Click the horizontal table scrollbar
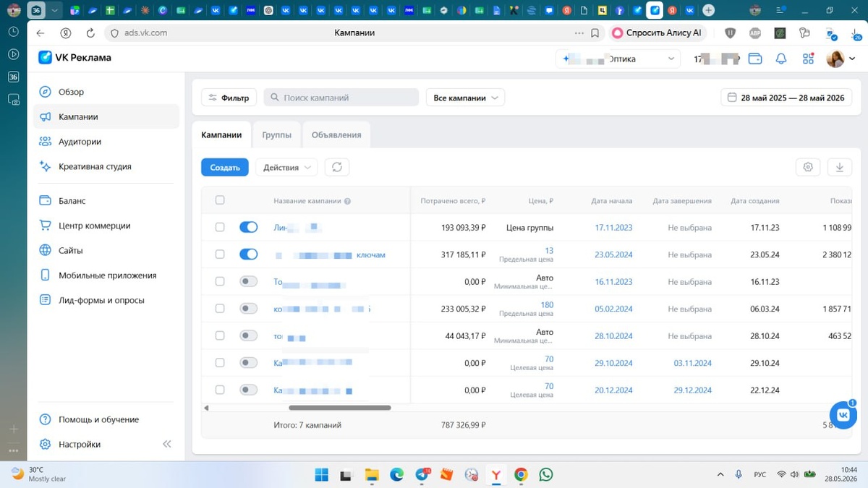Image resolution: width=868 pixels, height=488 pixels. (x=340, y=408)
